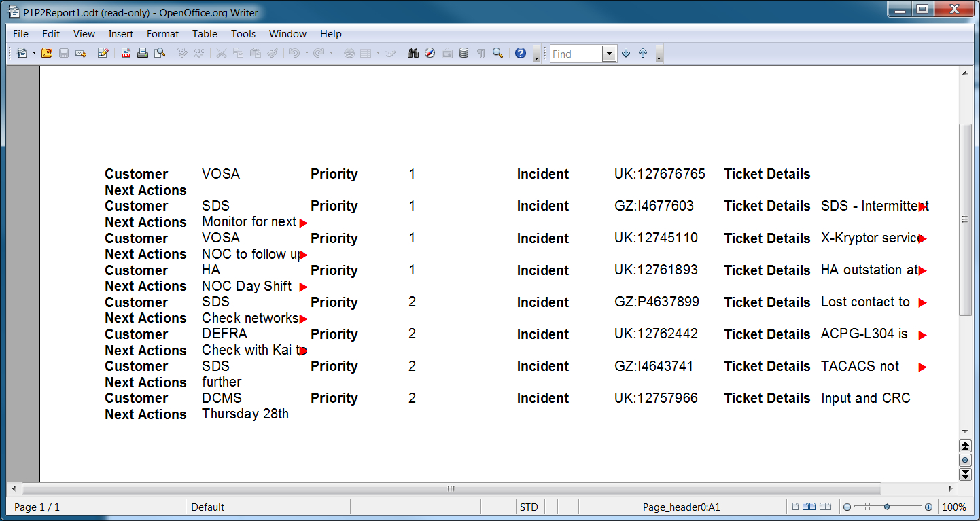The image size is (980, 521).
Task: Click the 100% zoom level
Action: point(954,507)
